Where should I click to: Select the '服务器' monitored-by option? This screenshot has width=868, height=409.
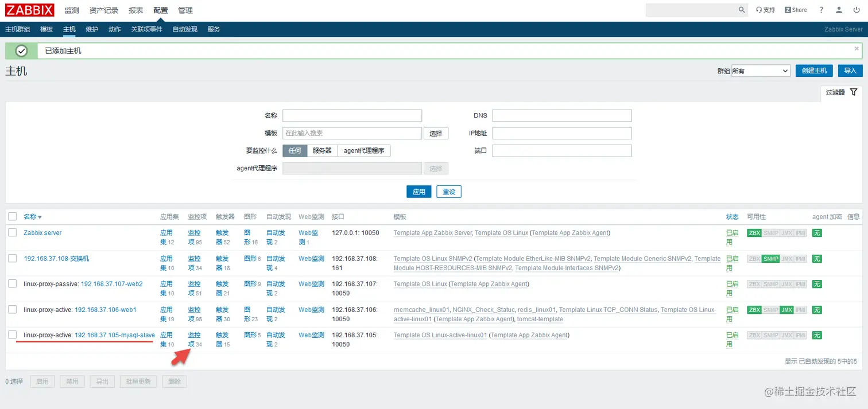322,151
